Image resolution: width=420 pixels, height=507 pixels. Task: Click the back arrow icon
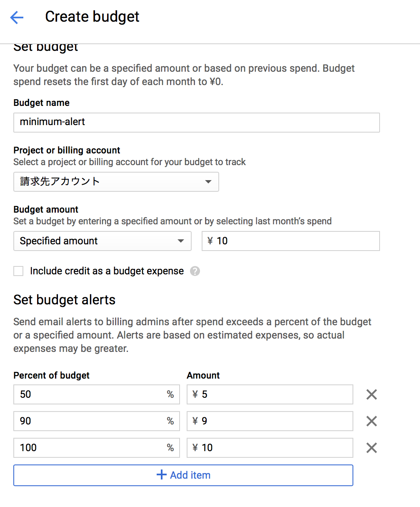(x=17, y=17)
